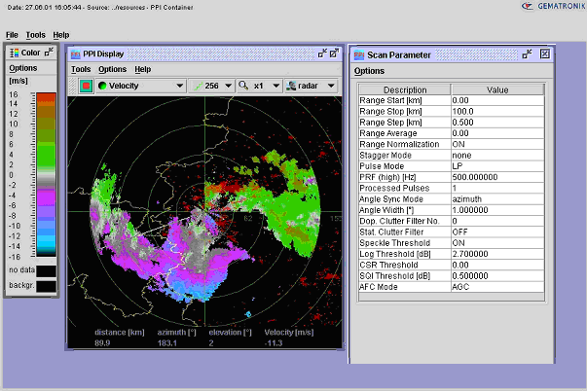Select SQI Threshold value 0.500000
The height and width of the screenshot is (392, 587).
(497, 275)
